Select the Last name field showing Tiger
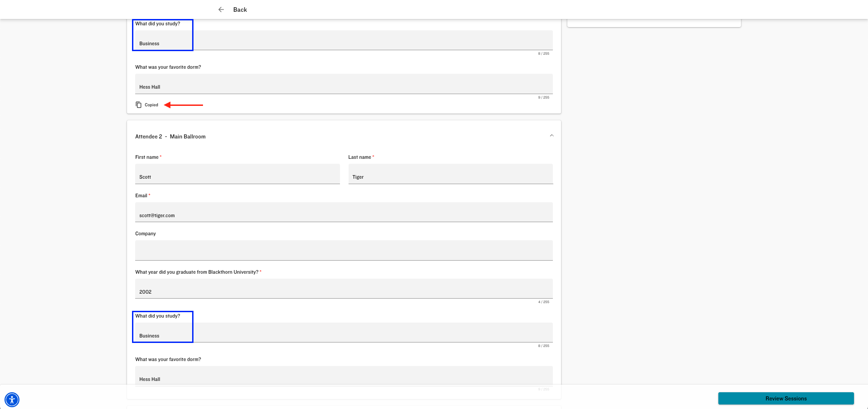 tap(450, 174)
